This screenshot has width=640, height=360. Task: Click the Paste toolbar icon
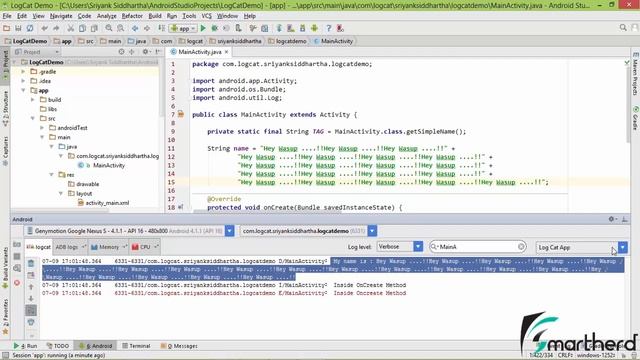click(94, 28)
